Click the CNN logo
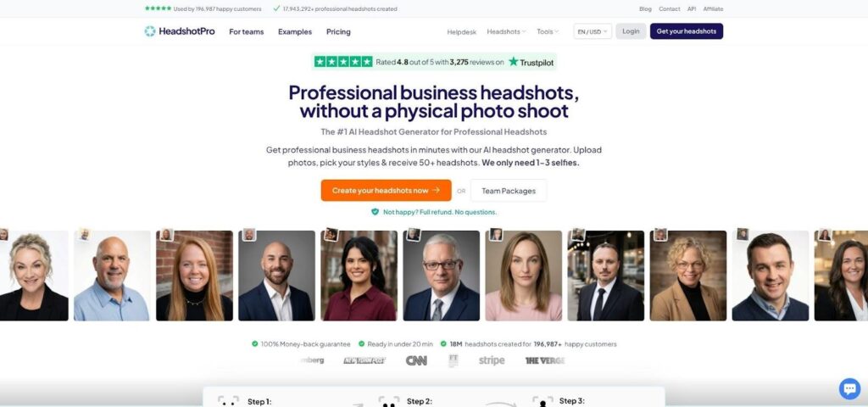The height and width of the screenshot is (407, 868). click(416, 360)
